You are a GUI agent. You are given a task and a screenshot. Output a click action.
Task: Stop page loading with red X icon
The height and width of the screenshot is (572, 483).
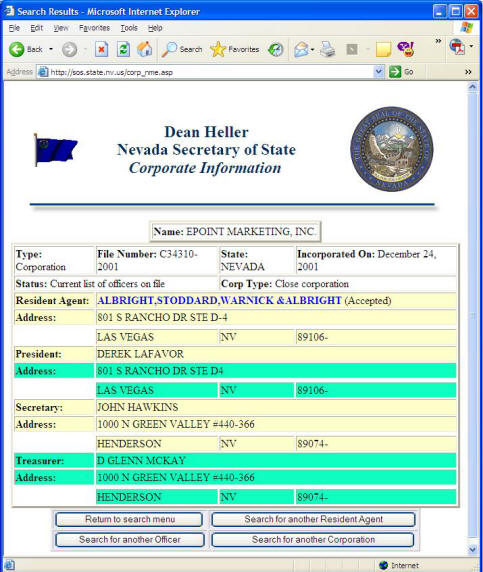[x=101, y=49]
